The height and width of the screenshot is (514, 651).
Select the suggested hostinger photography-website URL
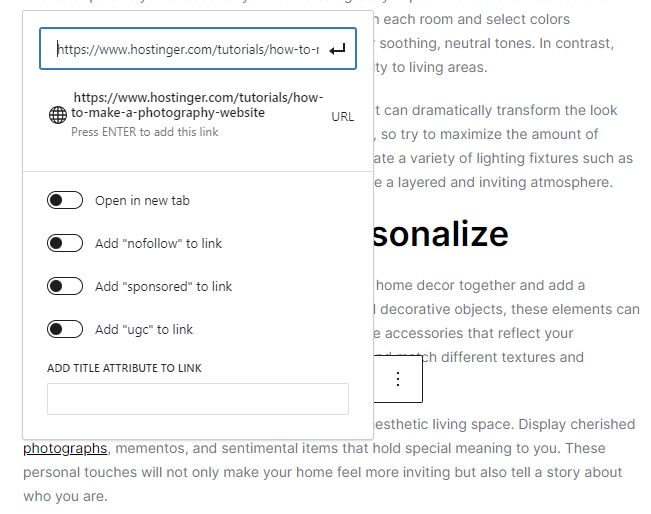197,106
